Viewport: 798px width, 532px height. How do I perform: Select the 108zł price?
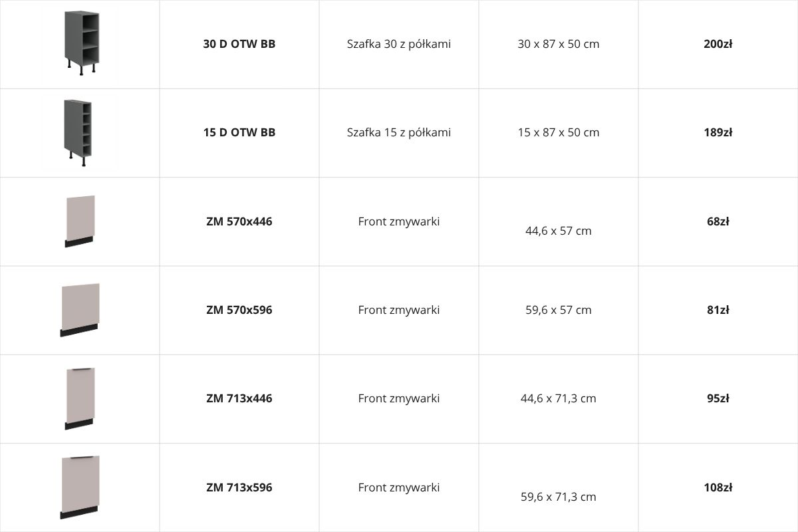(x=718, y=487)
